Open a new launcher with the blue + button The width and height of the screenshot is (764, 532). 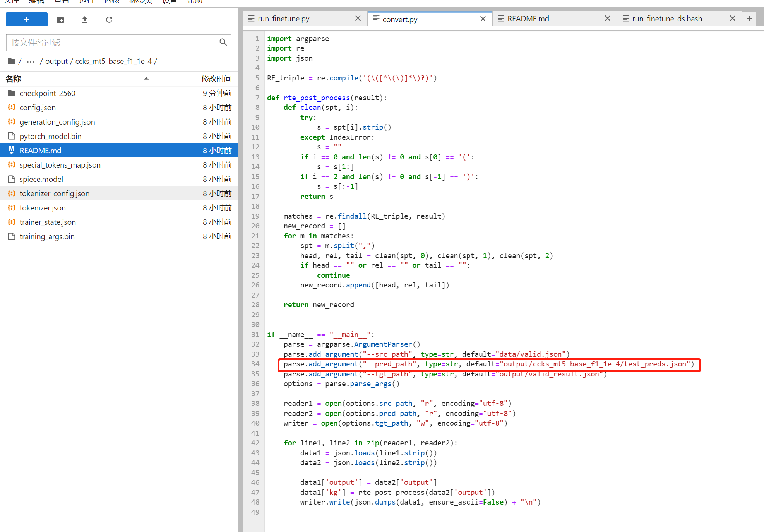26,19
